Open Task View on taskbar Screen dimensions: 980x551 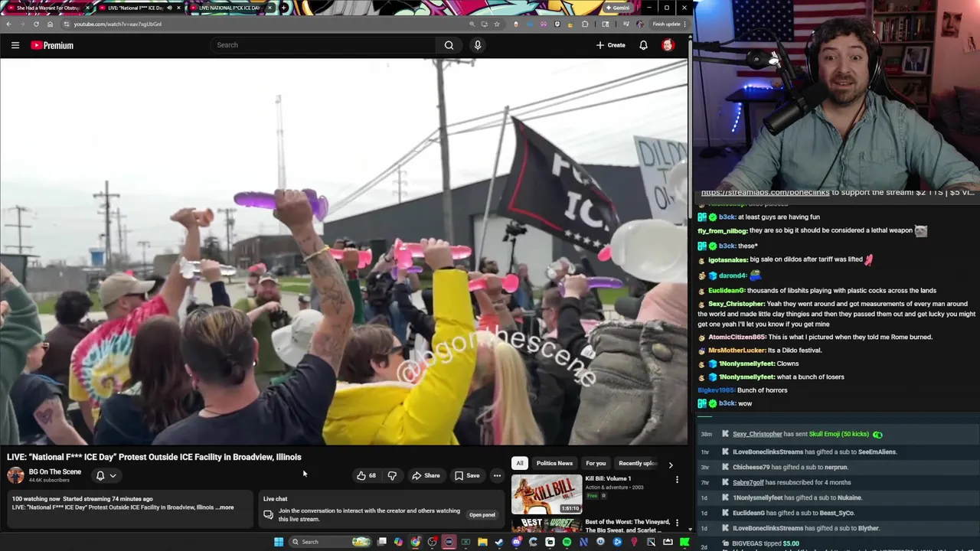[382, 542]
